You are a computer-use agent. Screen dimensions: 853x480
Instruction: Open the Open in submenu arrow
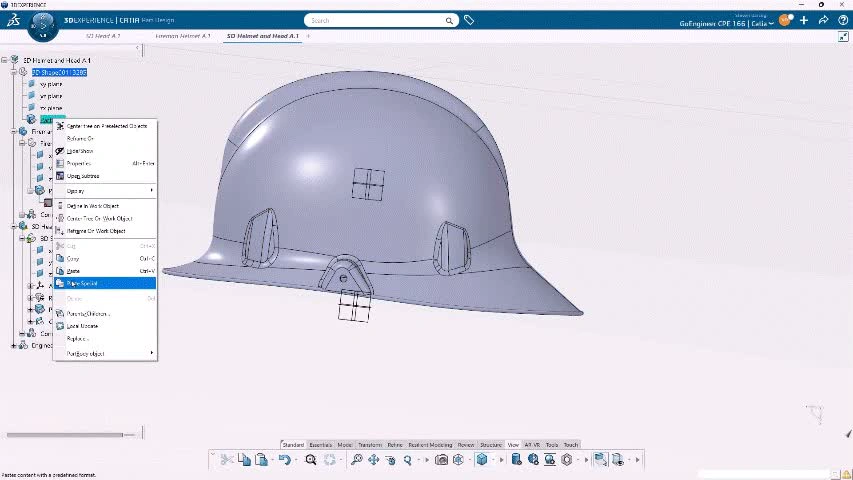tap(152, 190)
